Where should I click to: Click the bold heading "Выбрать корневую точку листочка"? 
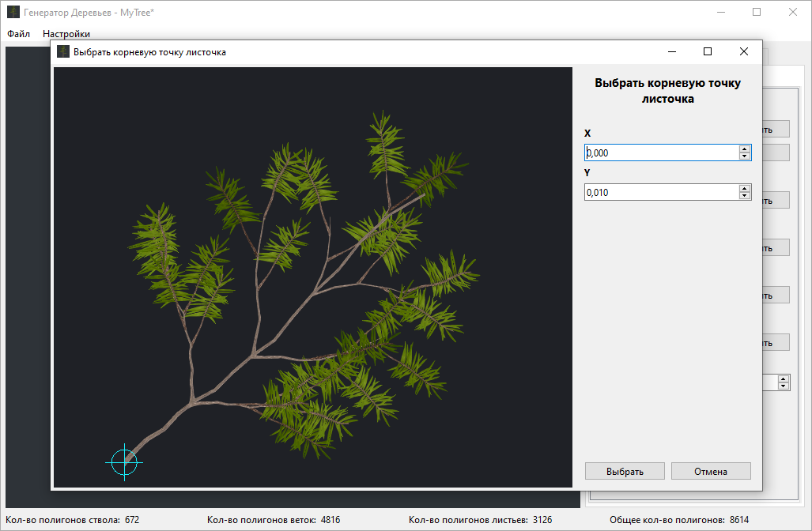click(x=667, y=91)
